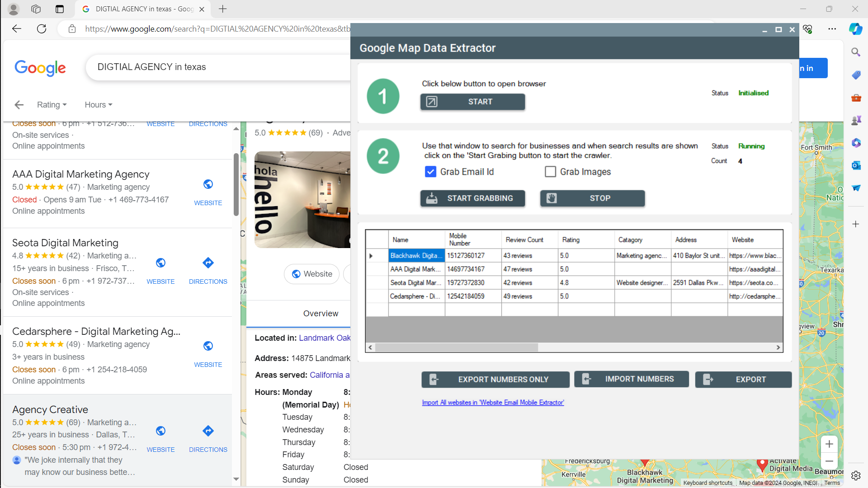
Task: Click the Keyboard shortcuts link on the map
Action: (x=708, y=483)
